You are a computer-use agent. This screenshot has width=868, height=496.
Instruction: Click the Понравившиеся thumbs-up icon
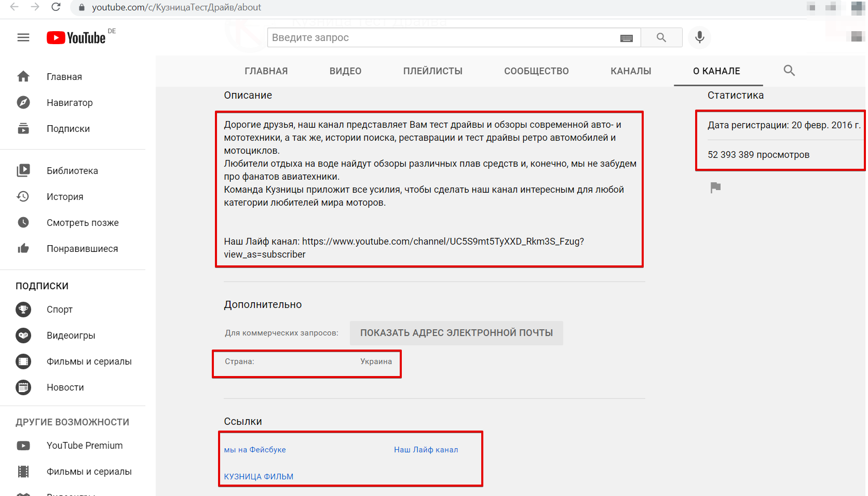(23, 248)
